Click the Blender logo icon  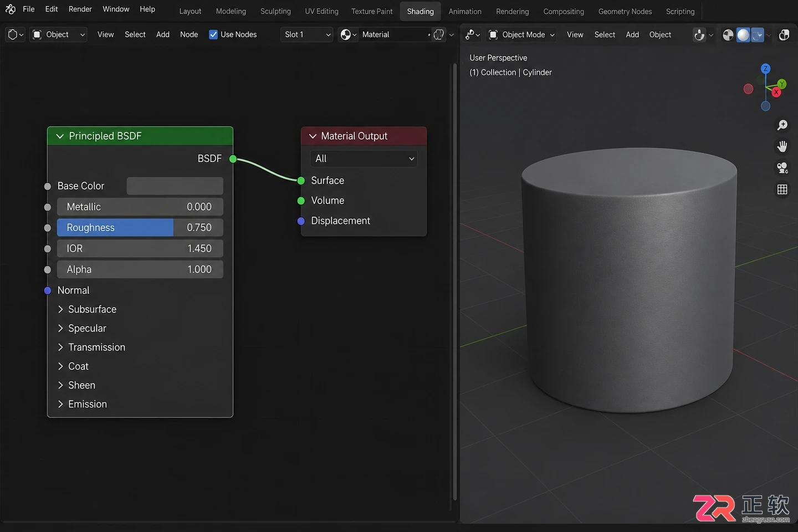(10, 9)
